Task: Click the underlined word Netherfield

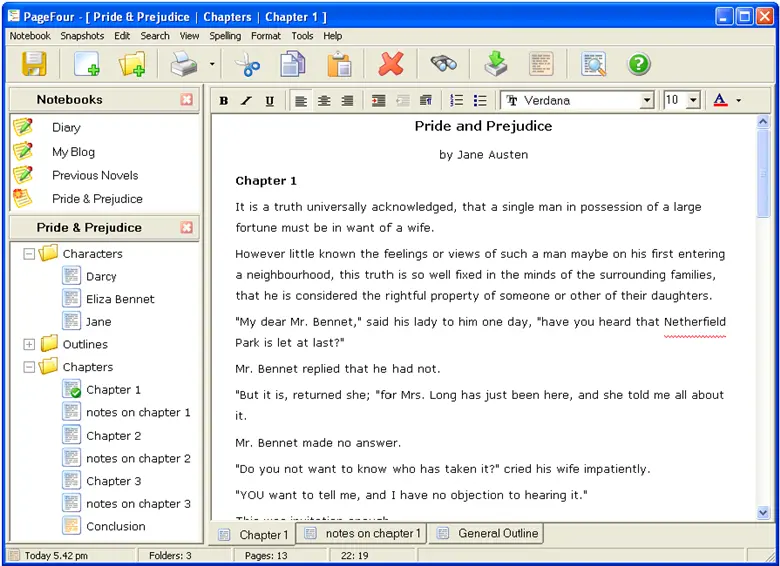Action: (x=694, y=322)
